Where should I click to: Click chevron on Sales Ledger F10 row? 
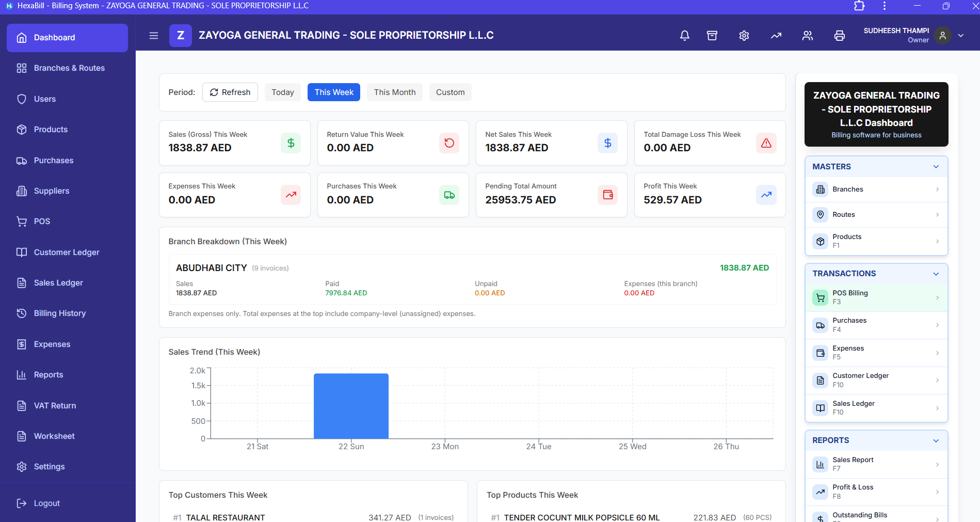[x=937, y=408]
